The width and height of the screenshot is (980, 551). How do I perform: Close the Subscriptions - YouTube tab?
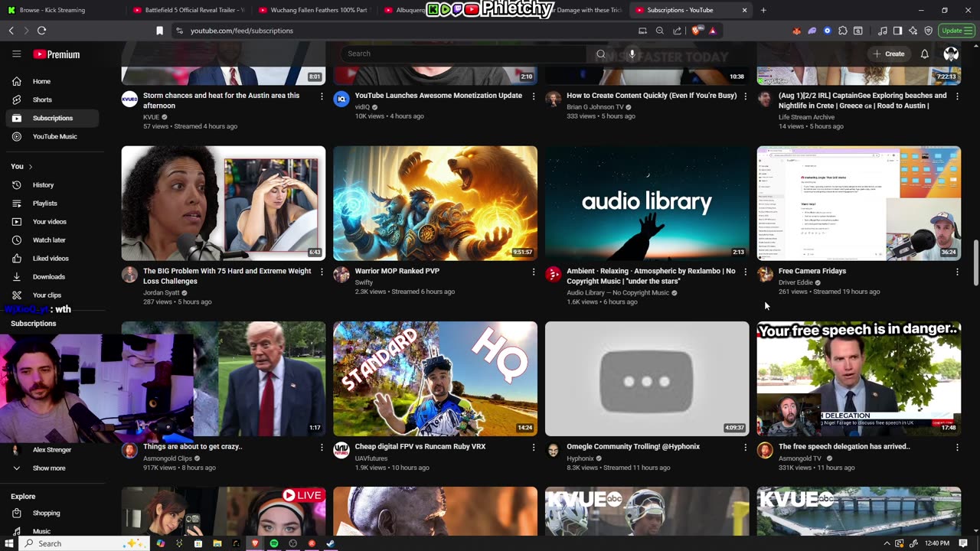[x=744, y=10]
